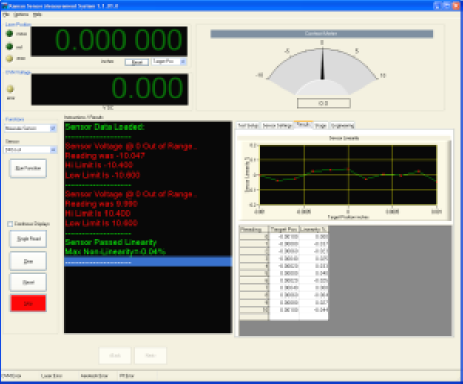Expand the Sensor dropdown list
This screenshot has width=463, height=384.
coord(53,150)
